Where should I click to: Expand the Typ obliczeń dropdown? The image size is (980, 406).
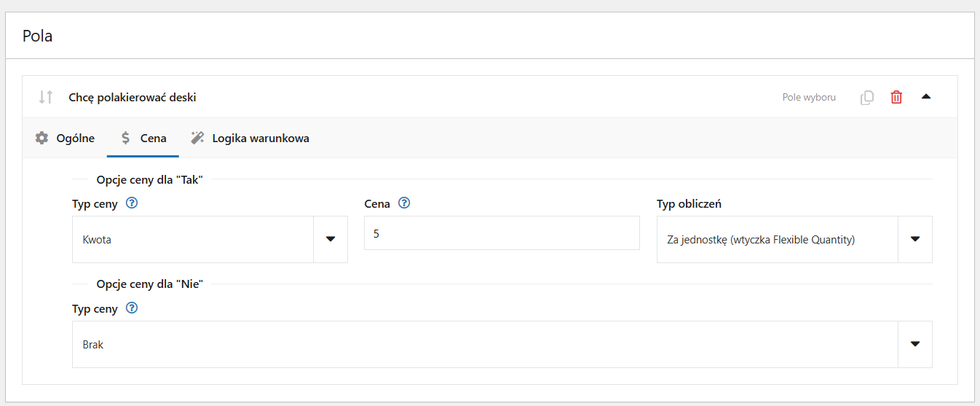point(794,239)
